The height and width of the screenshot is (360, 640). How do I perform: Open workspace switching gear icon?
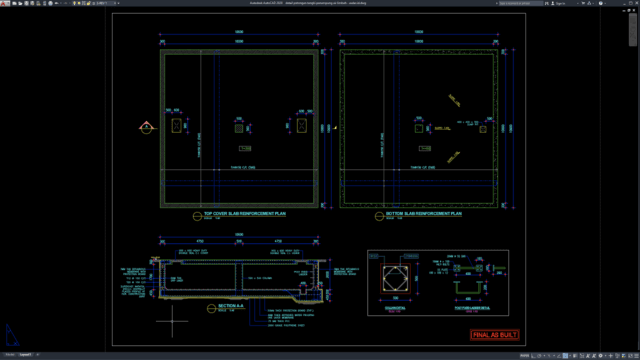tap(600, 356)
